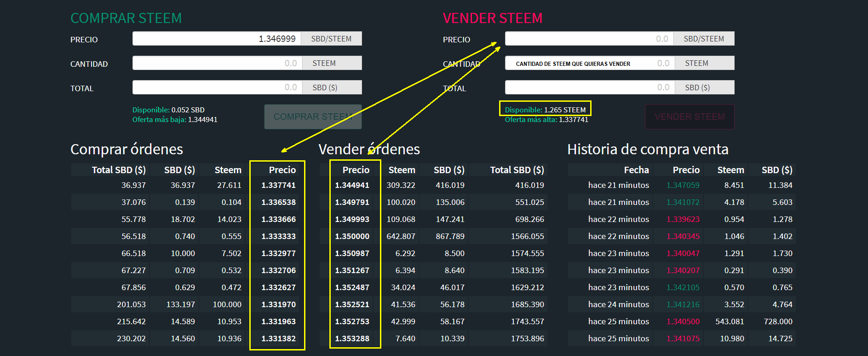The image size is (868, 356).
Task: Click sell order total 1753.896
Action: coord(527,338)
